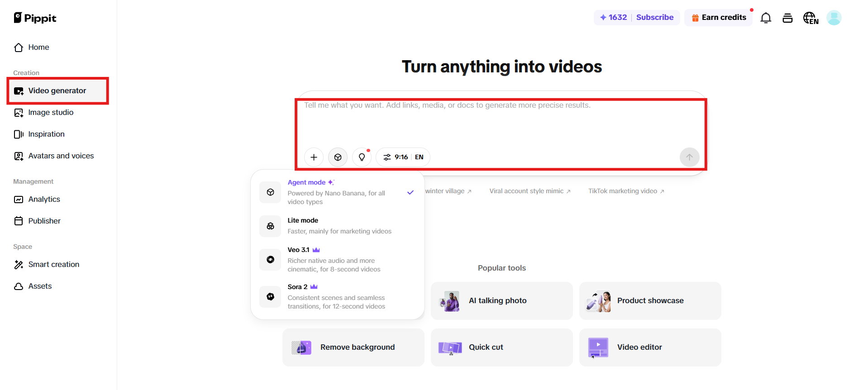The width and height of the screenshot is (868, 390).
Task: Click the Subscribe link
Action: [655, 17]
